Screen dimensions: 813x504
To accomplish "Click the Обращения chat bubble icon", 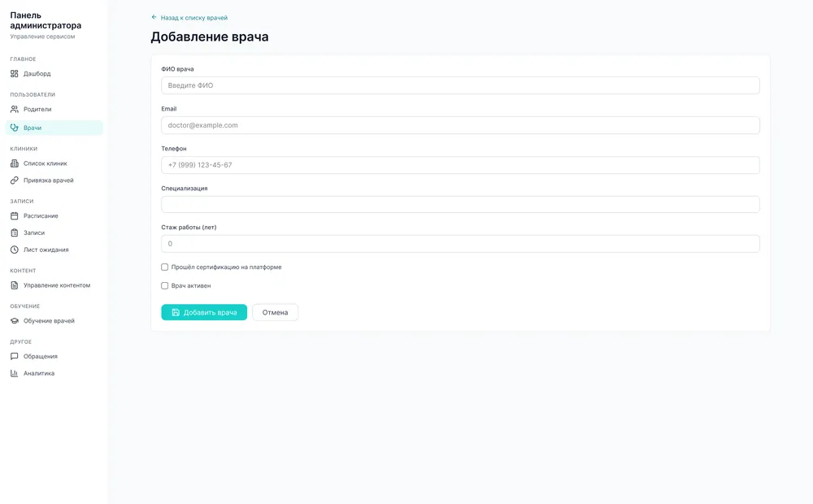I will coord(14,356).
